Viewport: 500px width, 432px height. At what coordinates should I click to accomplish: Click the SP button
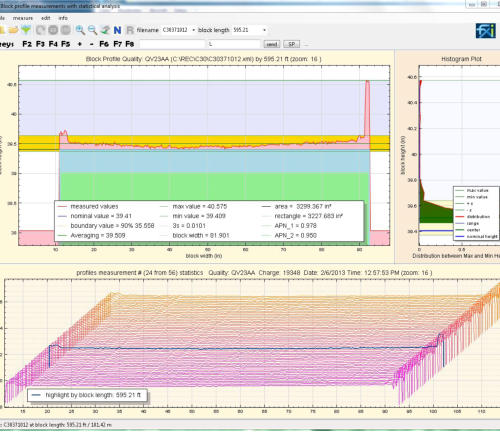292,44
